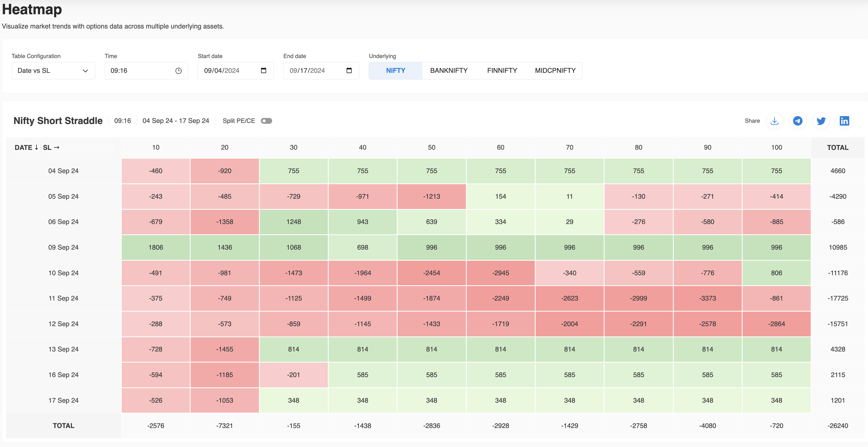Image resolution: width=868 pixels, height=447 pixels.
Task: Click the DATE column sort header
Action: coord(27,148)
